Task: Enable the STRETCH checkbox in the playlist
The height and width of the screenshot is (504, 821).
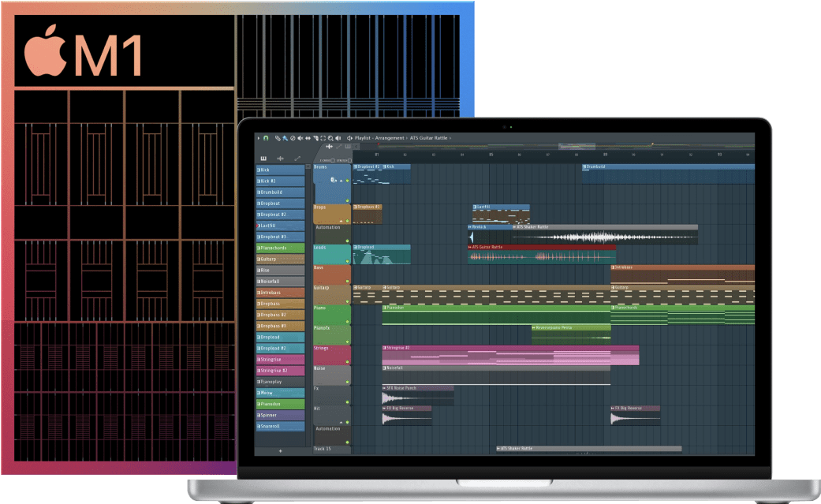Action: tap(349, 161)
